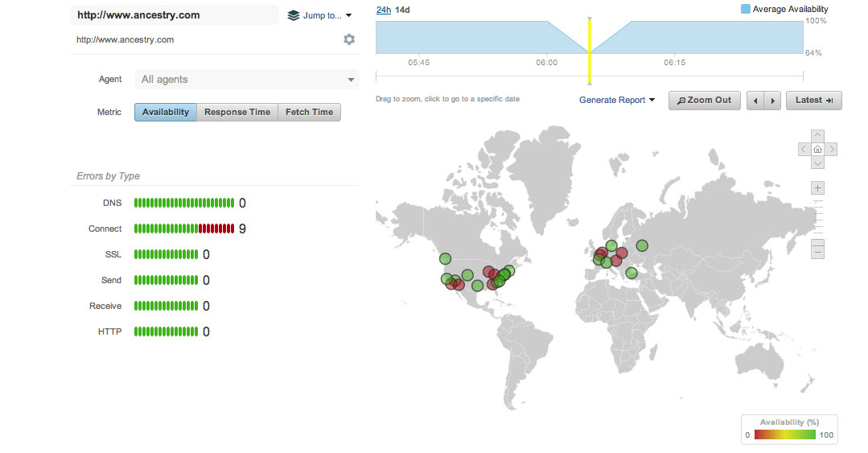Switch metric to Response Time
The image size is (868, 453).
[x=237, y=112]
